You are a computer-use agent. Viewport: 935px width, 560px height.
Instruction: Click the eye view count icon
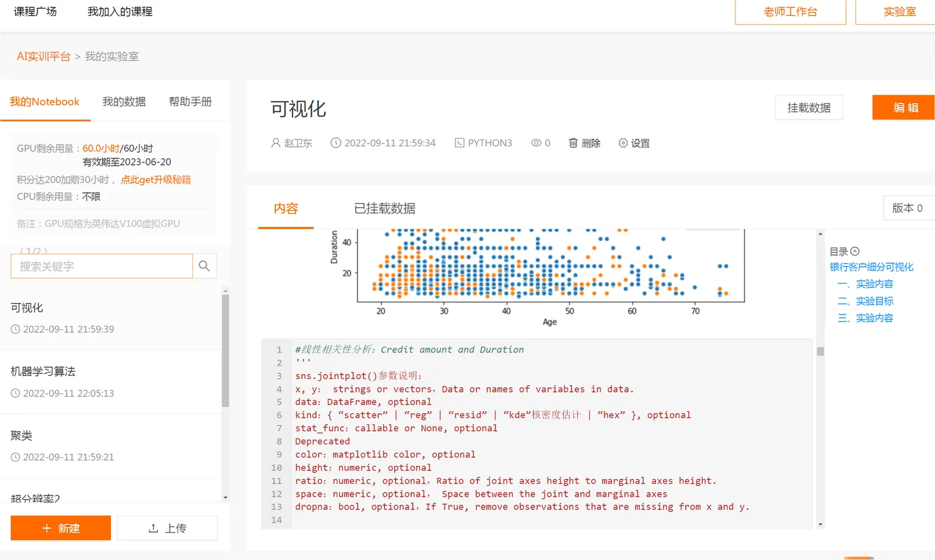[x=536, y=143]
